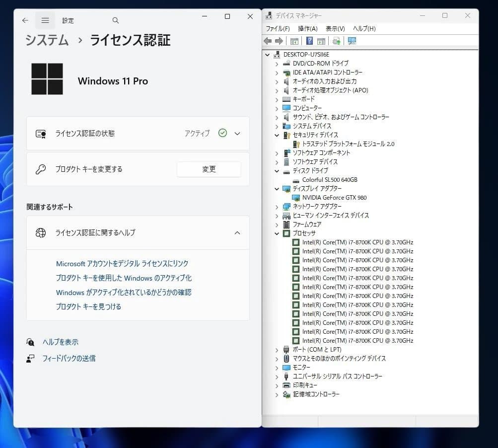Collapse the プロセッサ tree node
This screenshot has width=498, height=448.
pos(277,233)
